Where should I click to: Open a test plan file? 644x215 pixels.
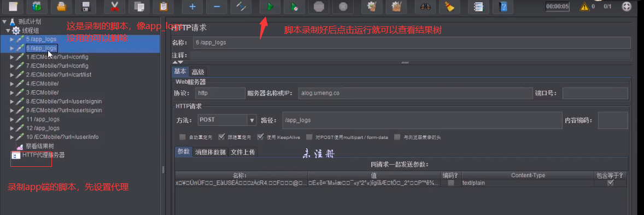click(x=62, y=6)
